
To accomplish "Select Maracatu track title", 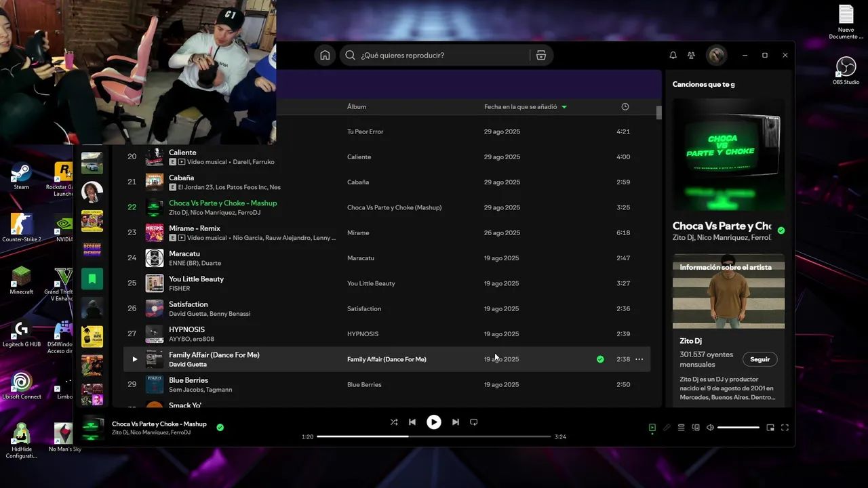I will pos(184,253).
